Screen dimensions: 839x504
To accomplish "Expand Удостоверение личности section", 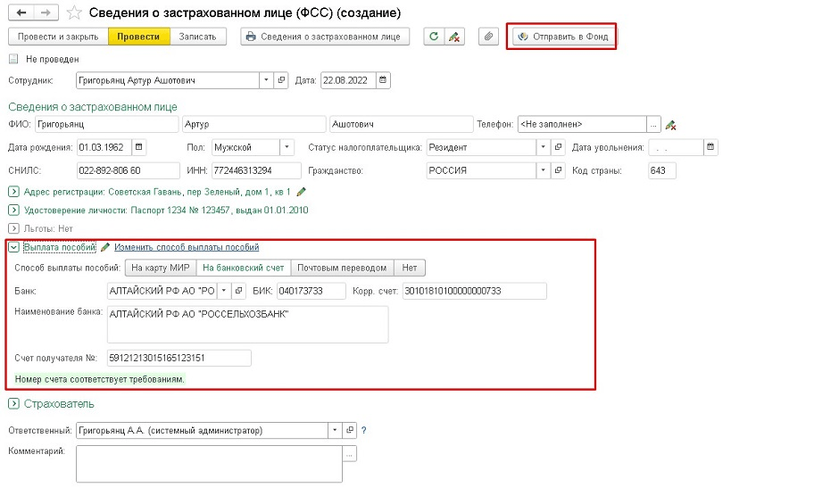I will click(x=13, y=210).
